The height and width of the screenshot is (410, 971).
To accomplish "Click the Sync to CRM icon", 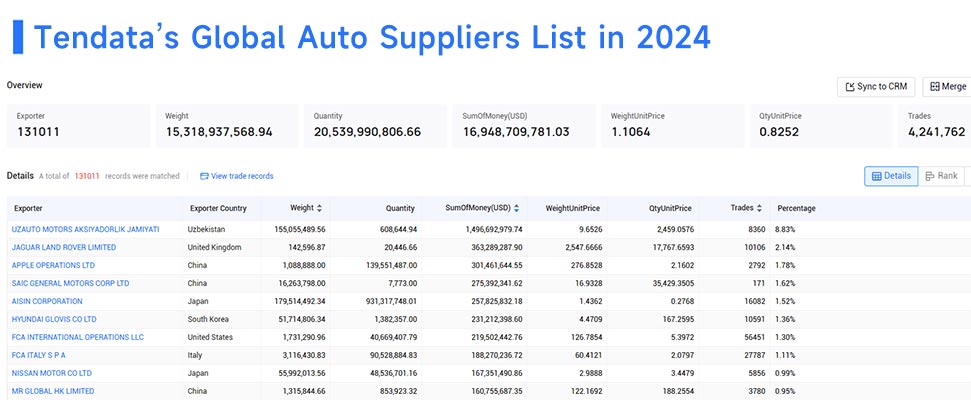I will [850, 87].
